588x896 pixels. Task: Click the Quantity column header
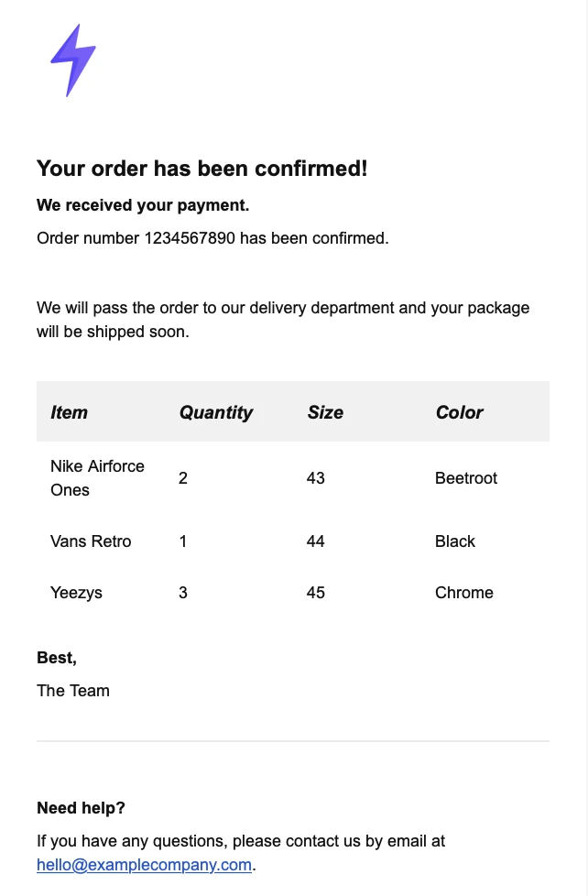pos(215,412)
